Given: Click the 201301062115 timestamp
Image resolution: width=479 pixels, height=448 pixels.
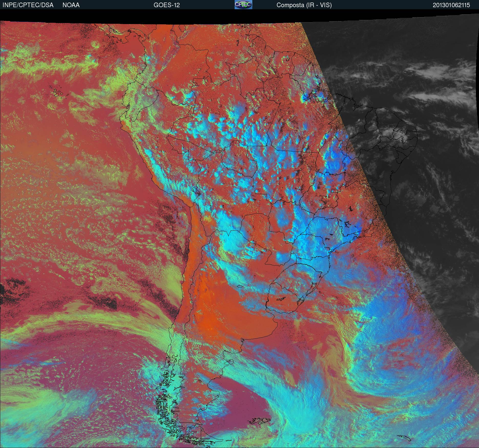Looking at the screenshot, I should [x=451, y=5].
